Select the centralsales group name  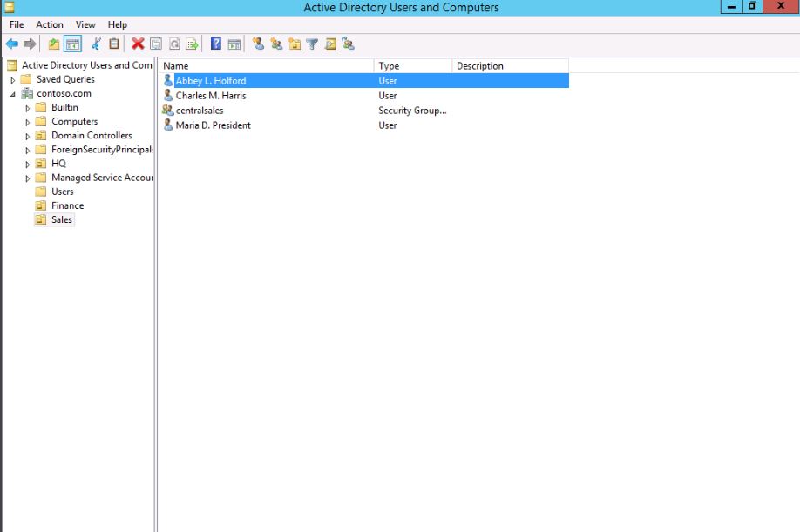coord(200,110)
